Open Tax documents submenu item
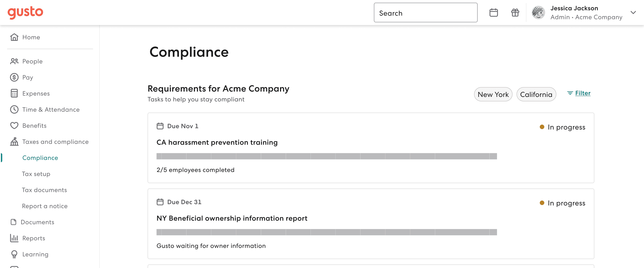This screenshot has width=644, height=268. (44, 190)
